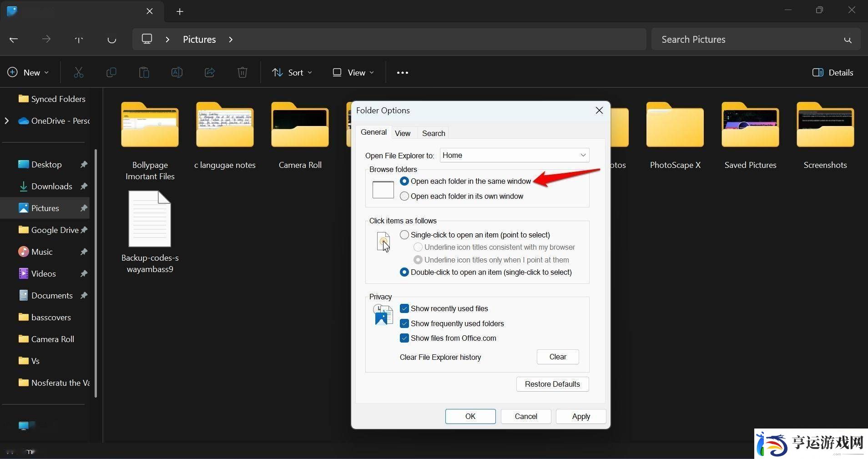The height and width of the screenshot is (459, 868).
Task: Click the Apply button
Action: pyautogui.click(x=581, y=416)
